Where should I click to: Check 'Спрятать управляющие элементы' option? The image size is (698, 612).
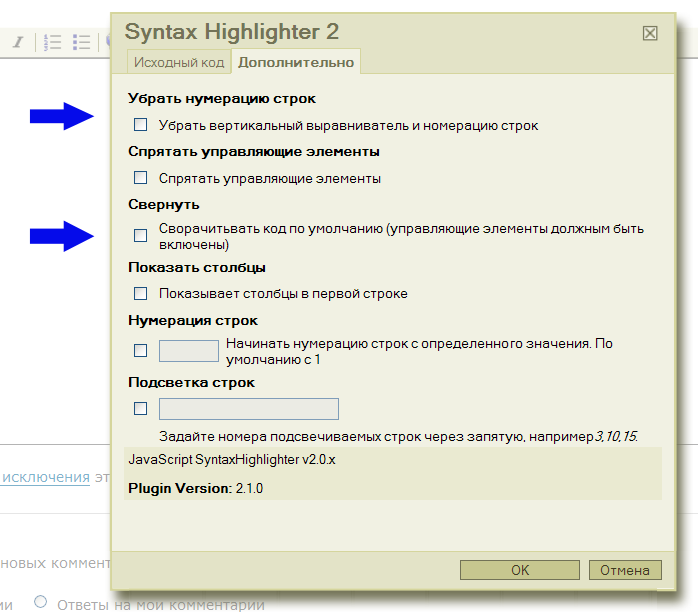(x=141, y=178)
